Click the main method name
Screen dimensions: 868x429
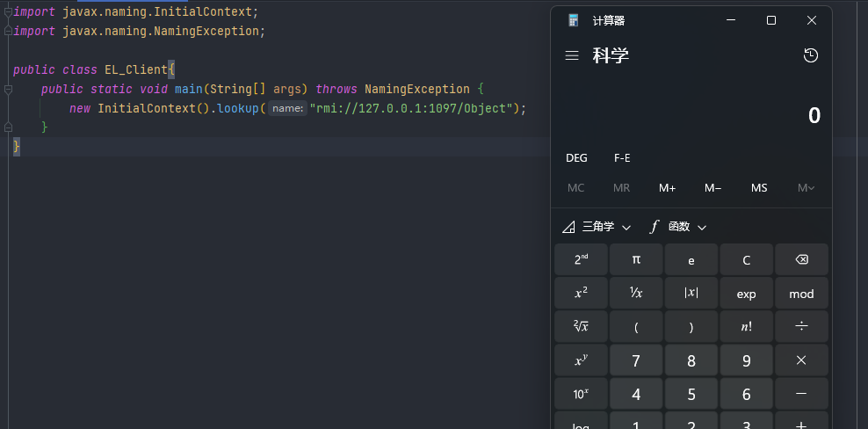[x=189, y=89]
